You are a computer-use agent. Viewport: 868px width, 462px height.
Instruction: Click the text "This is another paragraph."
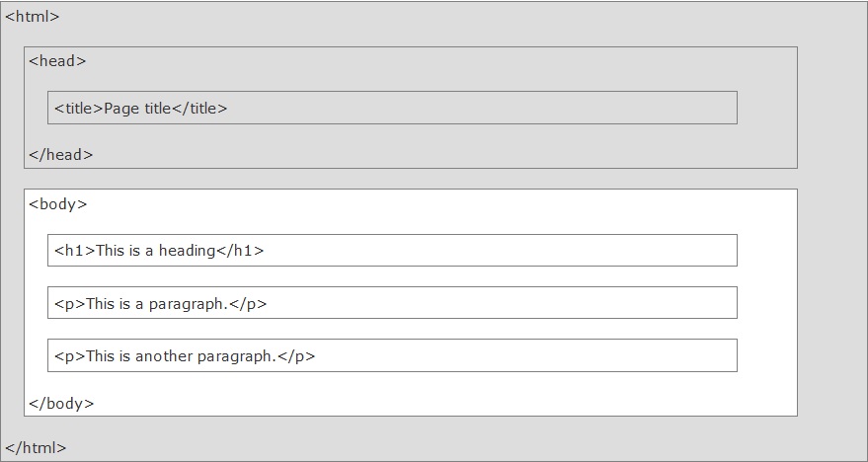181,356
